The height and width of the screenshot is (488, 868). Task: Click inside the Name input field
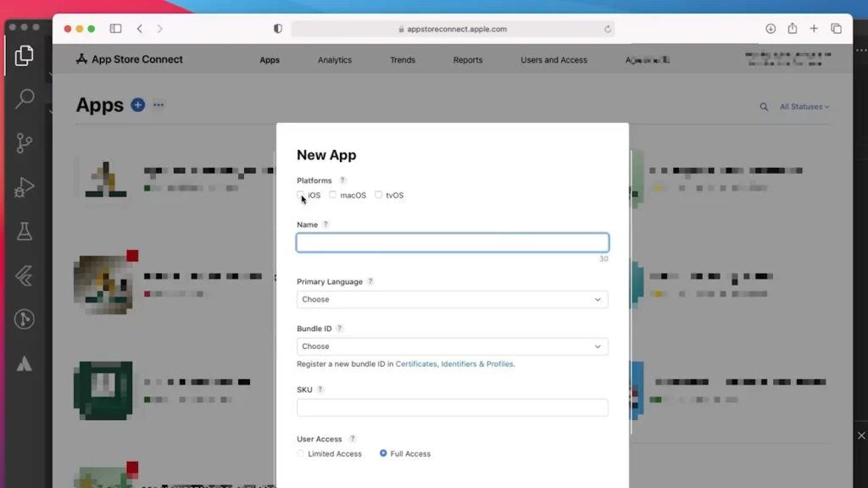452,242
